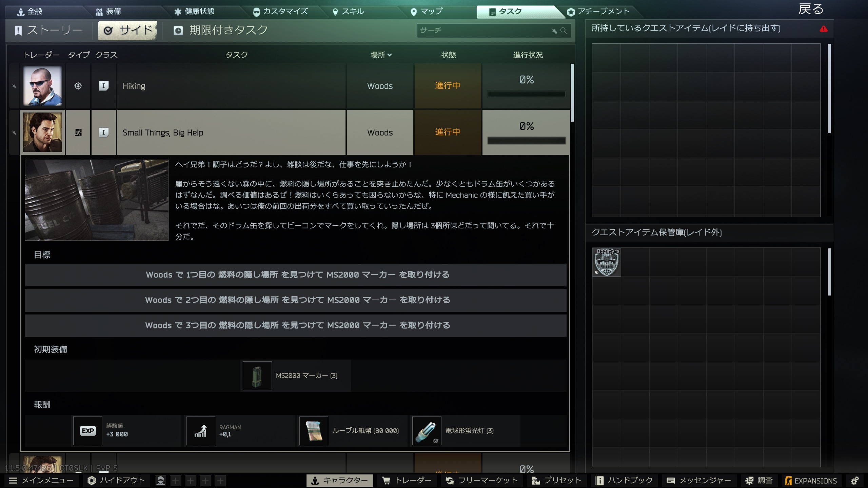Viewport: 868px width, 488px height.
Task: Open the フリーマーケット flea market
Action: (482, 481)
